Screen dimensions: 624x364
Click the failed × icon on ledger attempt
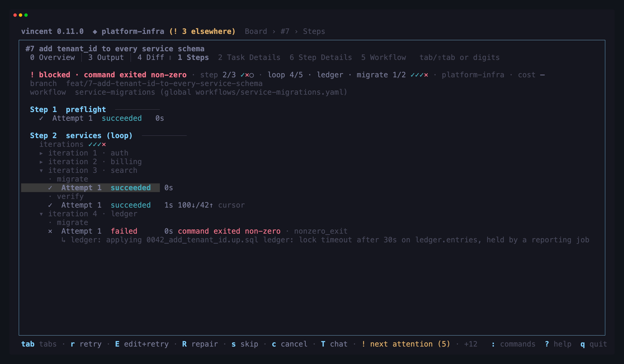[50, 231]
